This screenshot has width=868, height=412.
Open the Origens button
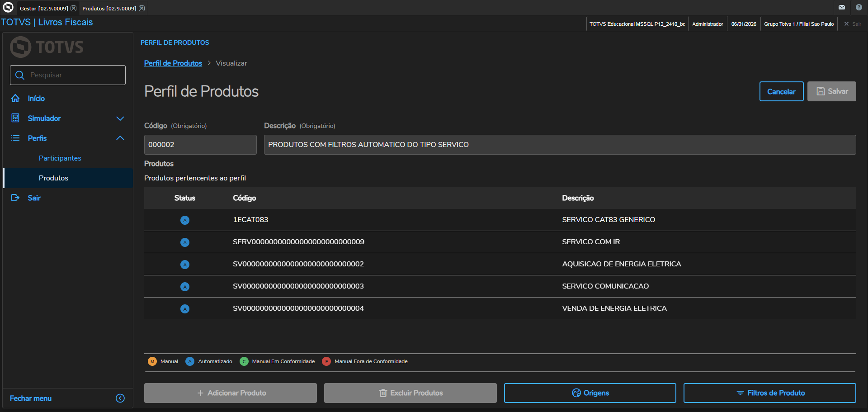590,393
